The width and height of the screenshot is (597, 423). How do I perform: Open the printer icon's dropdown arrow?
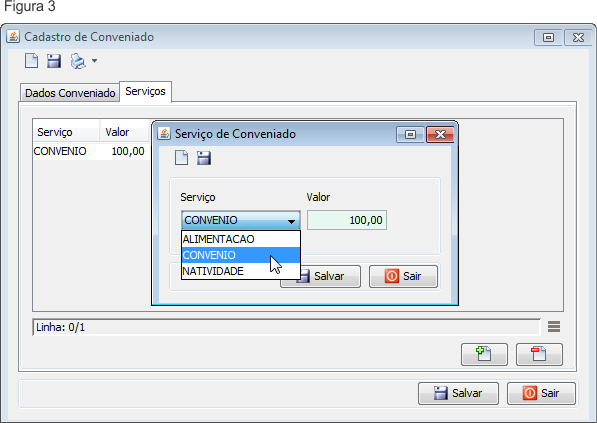pos(94,61)
